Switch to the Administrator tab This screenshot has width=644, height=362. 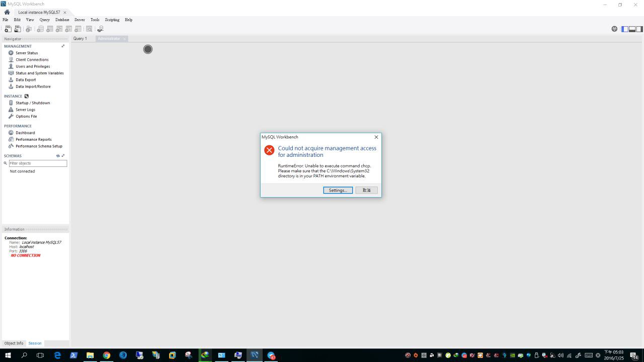[109, 39]
